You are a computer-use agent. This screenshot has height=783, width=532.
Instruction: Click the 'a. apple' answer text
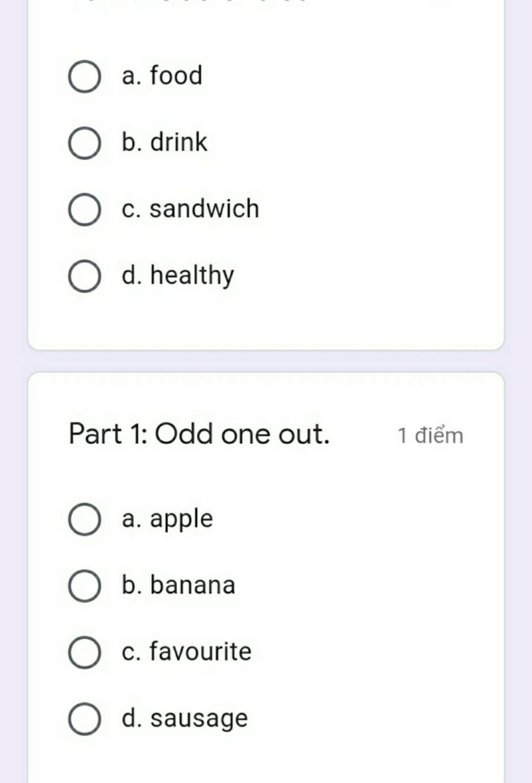[167, 519]
